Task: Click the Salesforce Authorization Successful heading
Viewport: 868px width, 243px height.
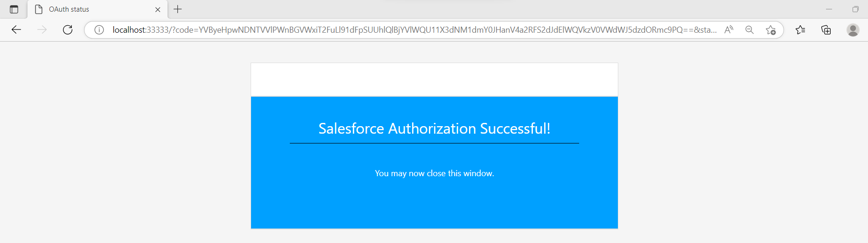Action: coord(434,129)
